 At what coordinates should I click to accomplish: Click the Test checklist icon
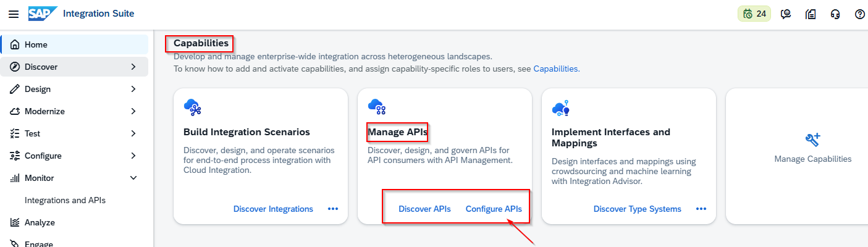click(x=15, y=133)
